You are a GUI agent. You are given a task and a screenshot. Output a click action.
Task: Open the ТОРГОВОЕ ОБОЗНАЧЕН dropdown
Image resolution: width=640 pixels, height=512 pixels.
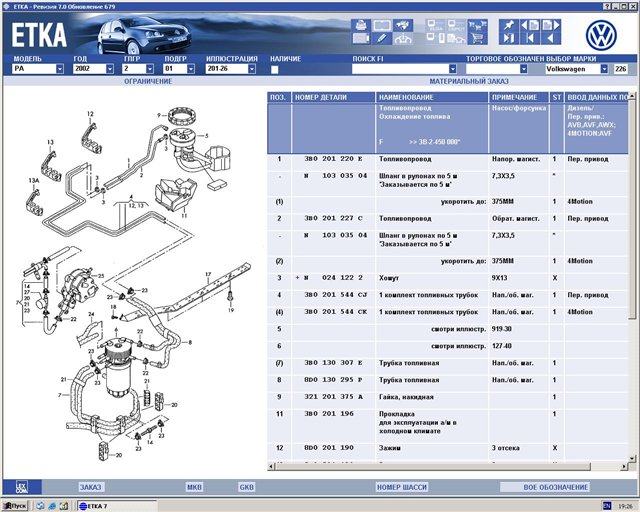click(524, 69)
